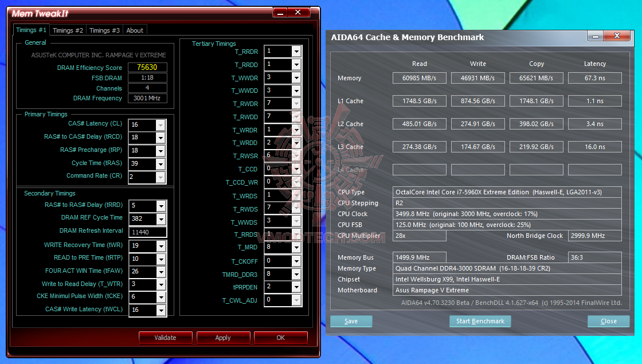642x364 pixels.
Task: Click the CPU Type field in AIDA64
Action: click(507, 192)
